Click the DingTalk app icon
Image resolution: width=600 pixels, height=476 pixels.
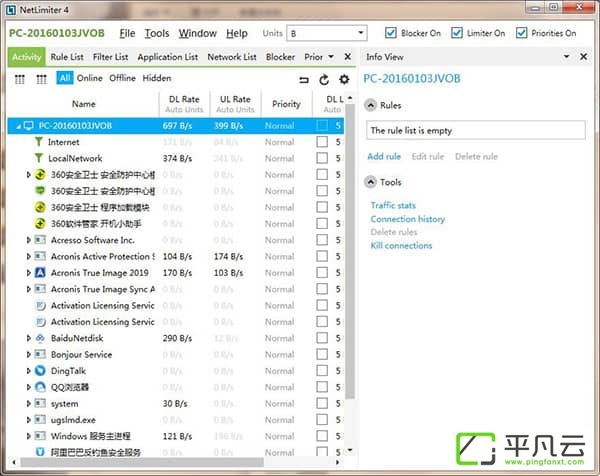[40, 370]
